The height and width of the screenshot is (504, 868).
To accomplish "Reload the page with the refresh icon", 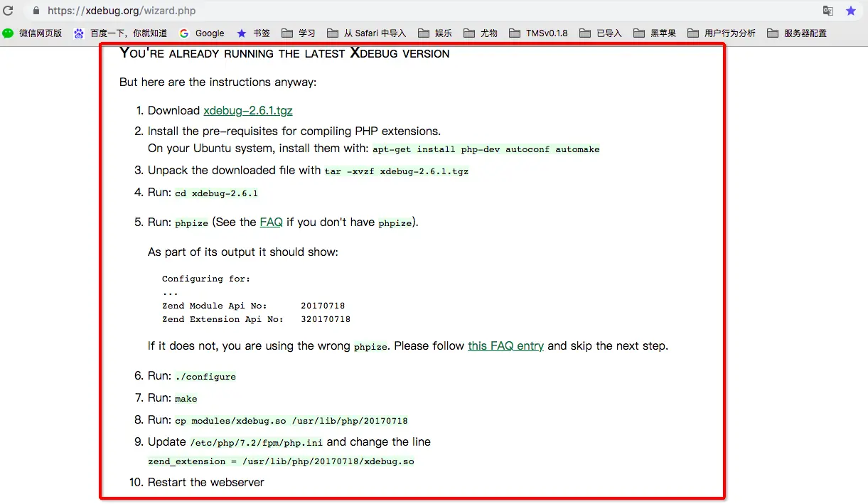I will pos(9,11).
